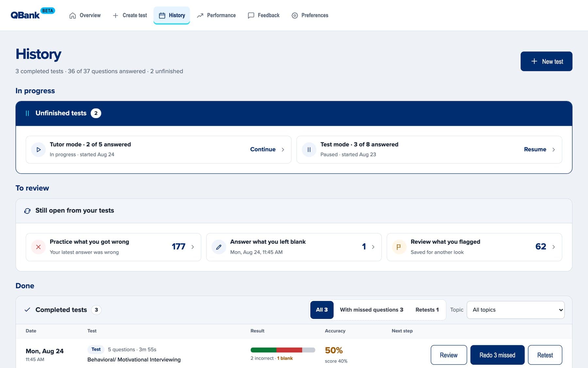Show only Retests 1
588x368 pixels.
coord(427,310)
